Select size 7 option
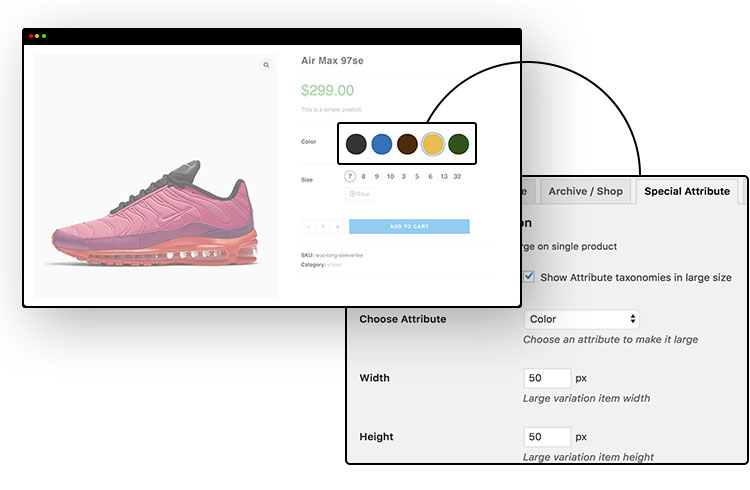Image resolution: width=750 pixels, height=490 pixels. pos(350,176)
